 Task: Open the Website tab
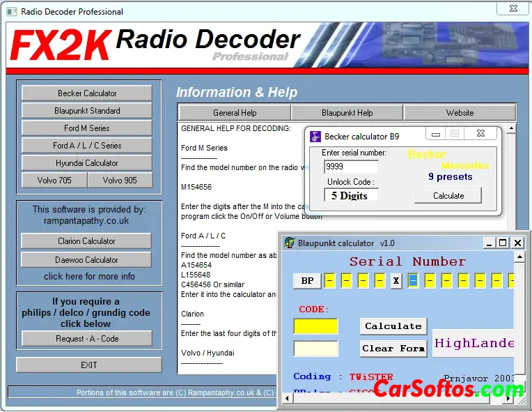coord(460,113)
